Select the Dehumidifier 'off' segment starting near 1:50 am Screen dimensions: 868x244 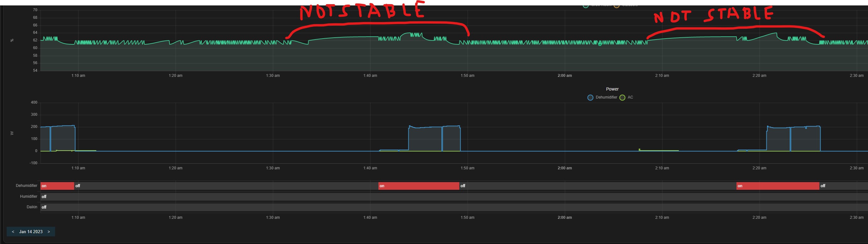pos(598,186)
